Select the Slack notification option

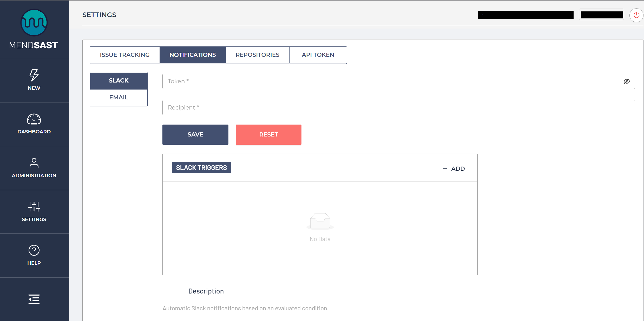[x=119, y=81]
